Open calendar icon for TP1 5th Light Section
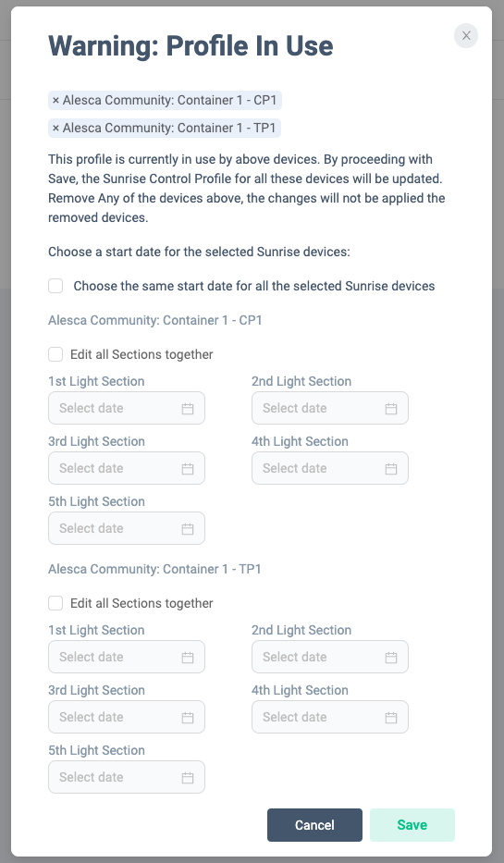 [188, 777]
